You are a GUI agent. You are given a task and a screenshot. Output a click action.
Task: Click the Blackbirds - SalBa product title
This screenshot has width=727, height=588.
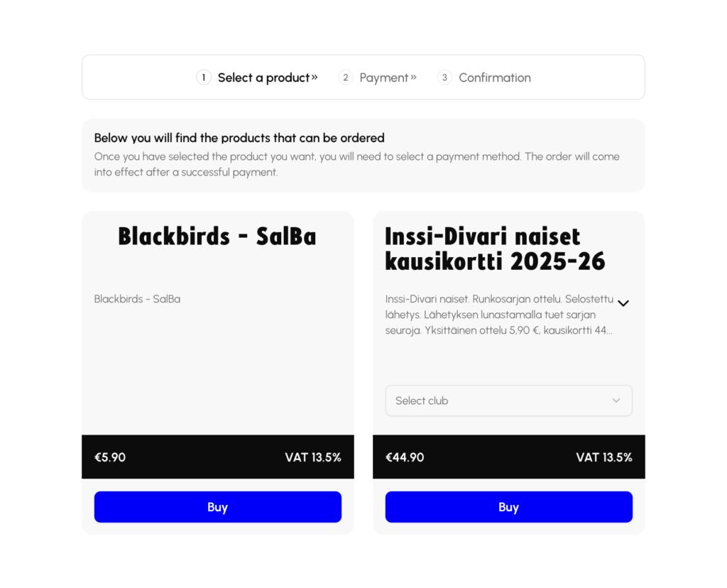click(217, 236)
